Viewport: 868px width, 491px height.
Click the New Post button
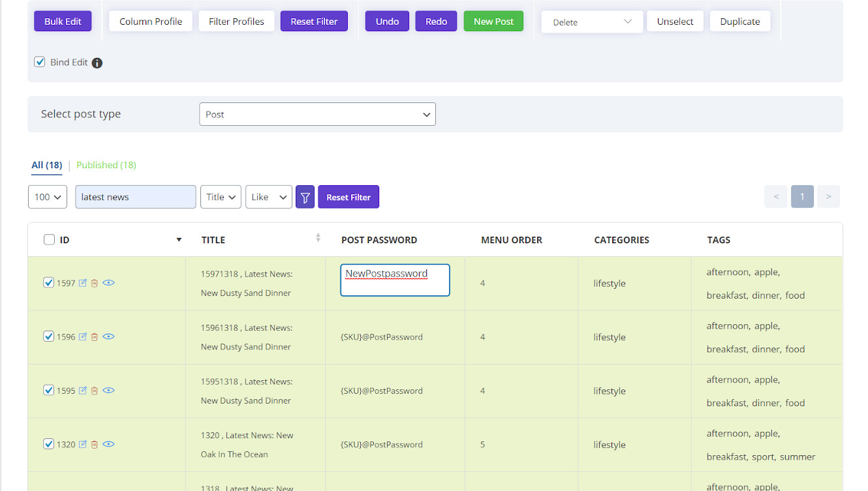[x=493, y=21]
